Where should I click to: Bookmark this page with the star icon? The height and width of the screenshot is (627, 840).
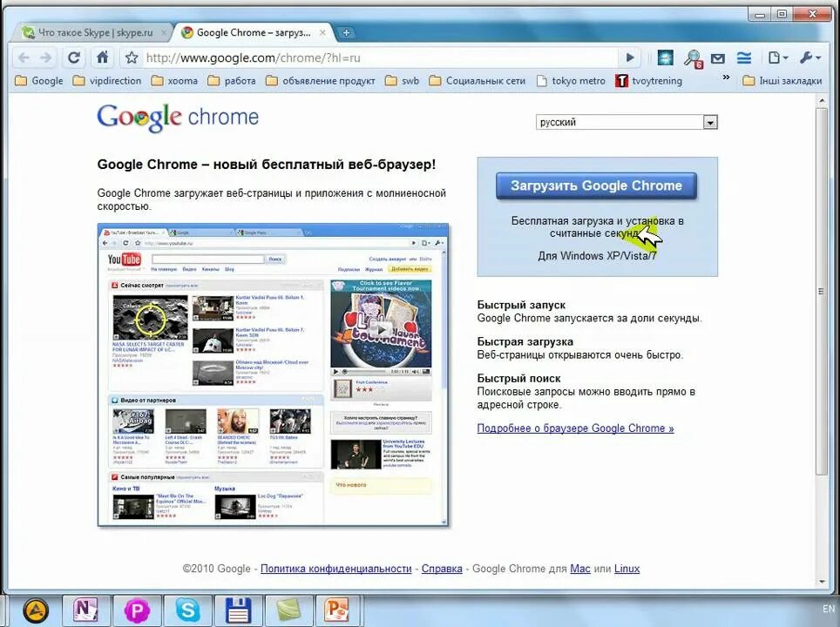pyautogui.click(x=132, y=57)
